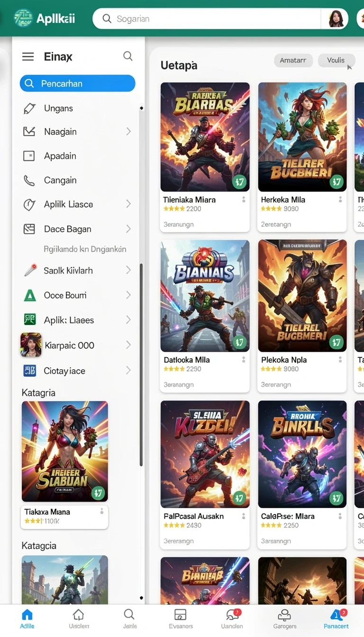
Task: Expand the Naagain submenu chevron
Action: [128, 131]
